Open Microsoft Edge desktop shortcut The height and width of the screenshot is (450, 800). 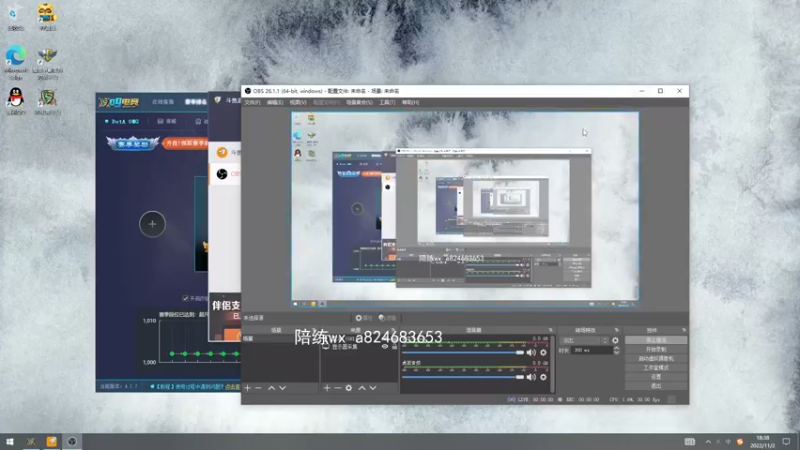click(x=16, y=62)
